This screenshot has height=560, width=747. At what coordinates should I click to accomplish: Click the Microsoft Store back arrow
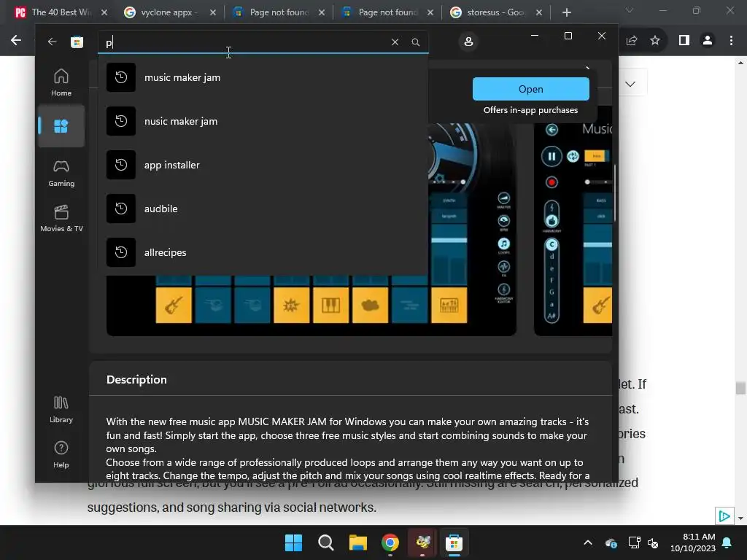52,42
